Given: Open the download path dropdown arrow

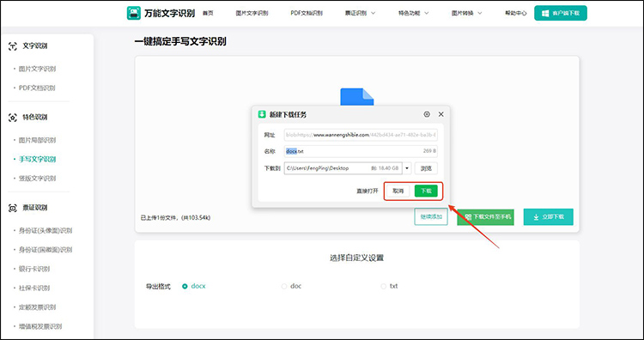Looking at the screenshot, I should (407, 168).
